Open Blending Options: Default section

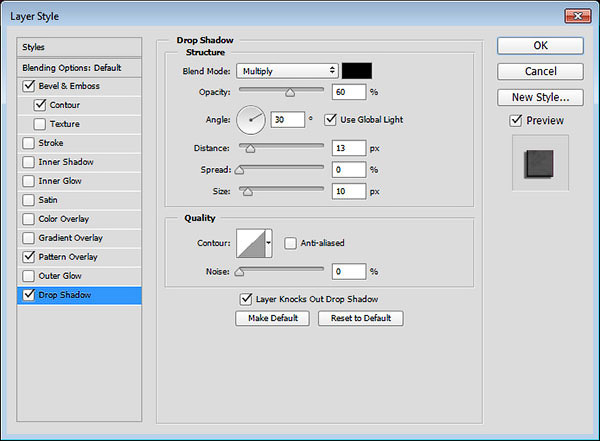(x=79, y=68)
